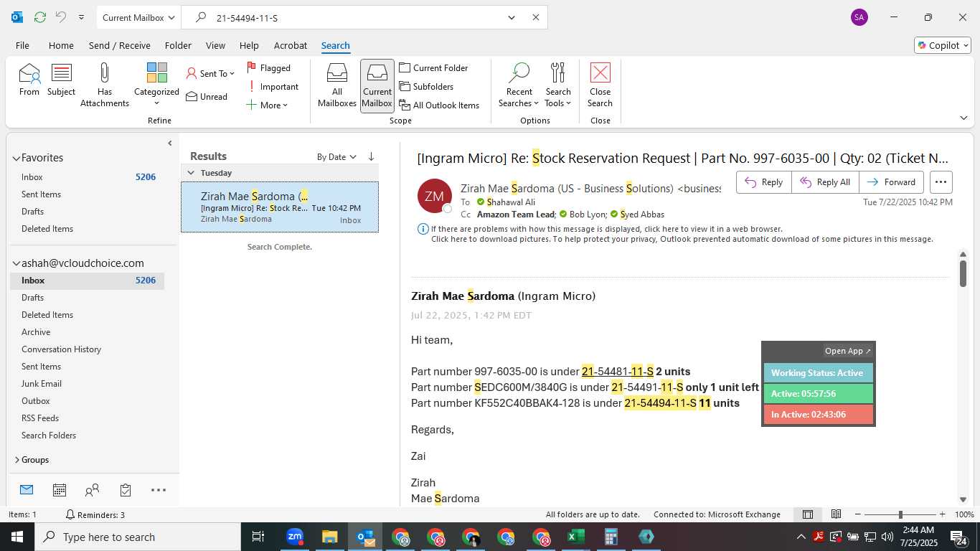The height and width of the screenshot is (551, 980).
Task: Adjust the zoom slider handle
Action: 900,514
